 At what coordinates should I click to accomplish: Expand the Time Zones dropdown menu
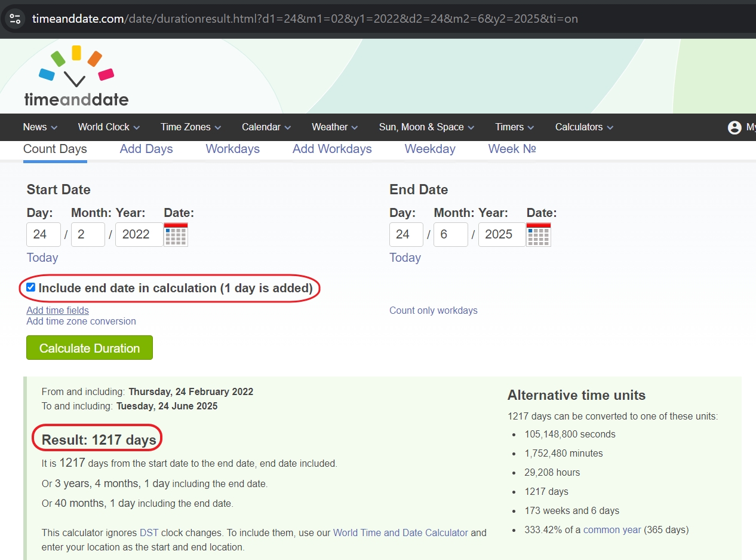click(x=190, y=127)
